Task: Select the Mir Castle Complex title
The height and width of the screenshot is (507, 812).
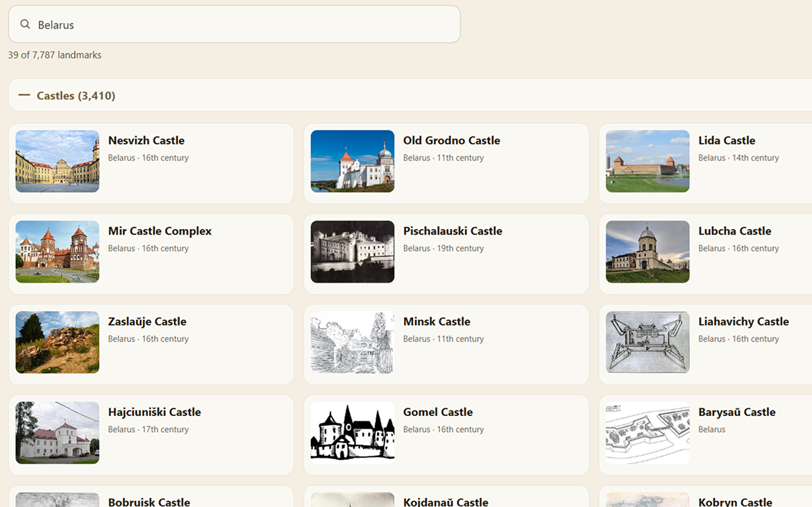Action: [160, 231]
